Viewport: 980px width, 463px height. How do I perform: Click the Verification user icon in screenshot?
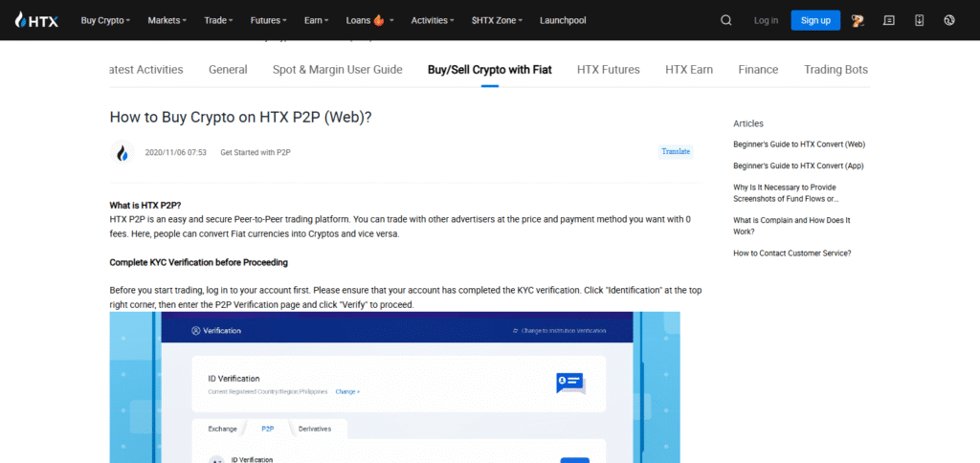click(196, 331)
